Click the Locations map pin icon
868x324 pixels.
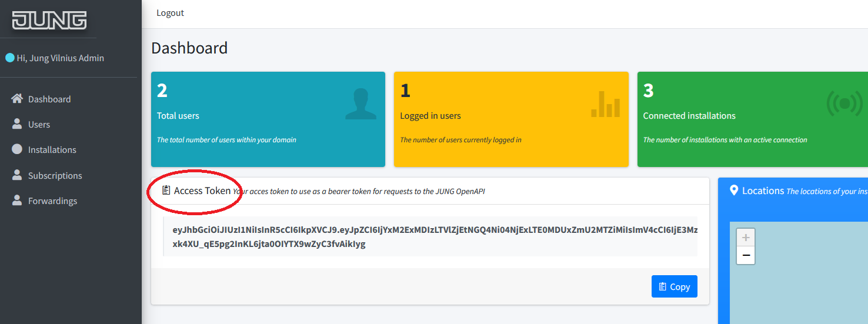point(734,191)
